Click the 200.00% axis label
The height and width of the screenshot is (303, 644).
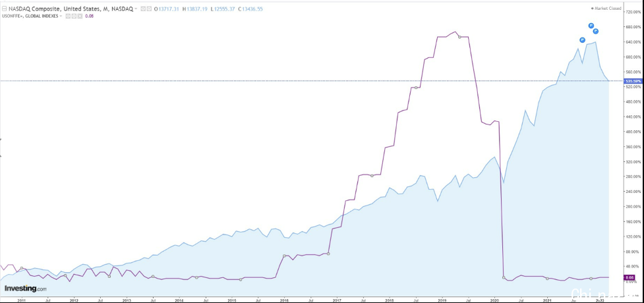[634, 207]
